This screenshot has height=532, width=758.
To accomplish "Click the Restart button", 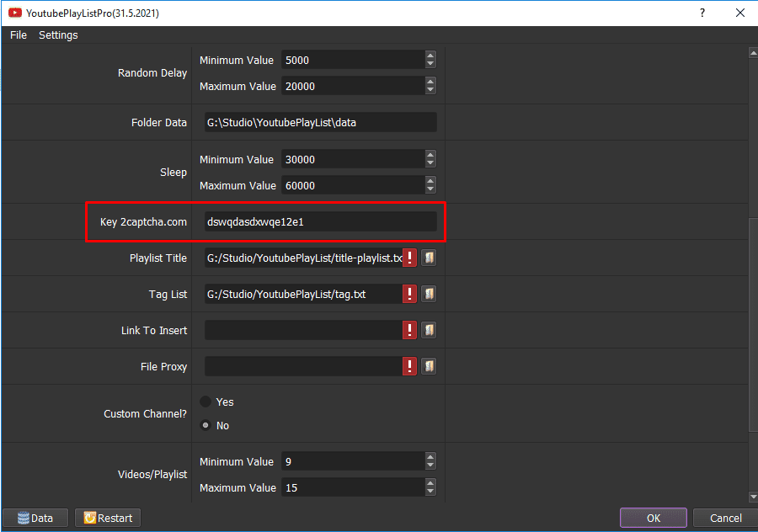I will coord(108,518).
